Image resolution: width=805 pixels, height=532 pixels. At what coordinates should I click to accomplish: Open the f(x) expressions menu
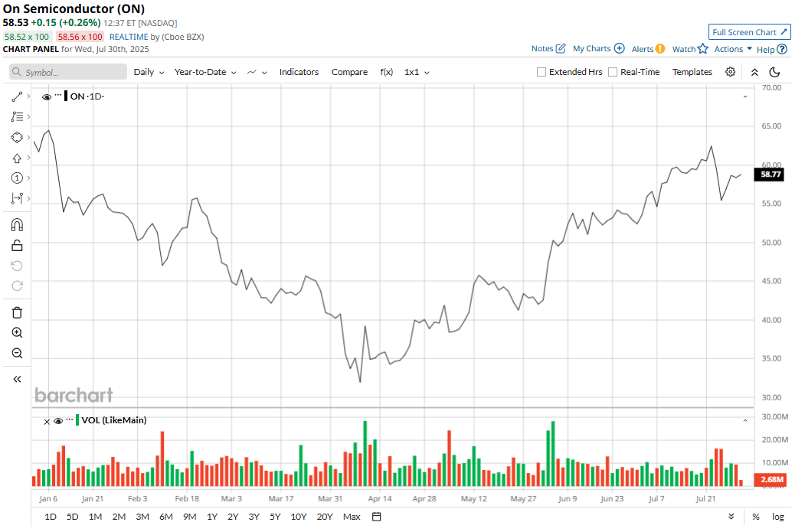click(x=387, y=72)
